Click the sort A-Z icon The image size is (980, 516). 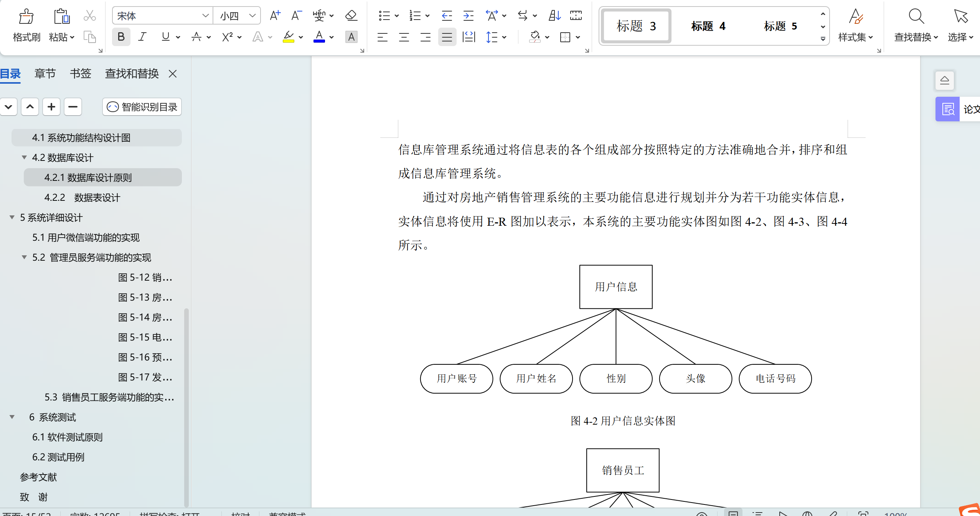tap(554, 16)
